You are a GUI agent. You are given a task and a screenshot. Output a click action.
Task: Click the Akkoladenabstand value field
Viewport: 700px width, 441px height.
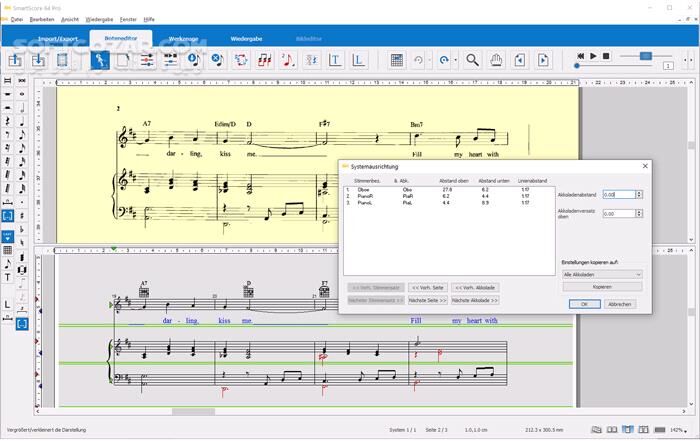tap(619, 195)
